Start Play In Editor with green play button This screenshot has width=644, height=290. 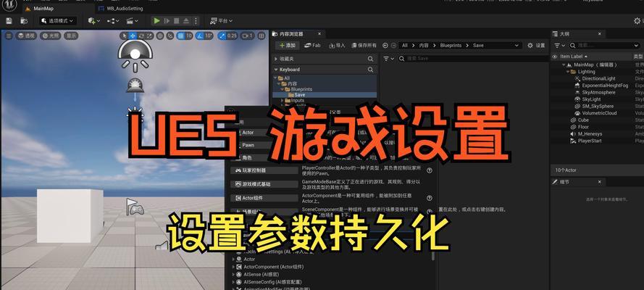pyautogui.click(x=156, y=20)
